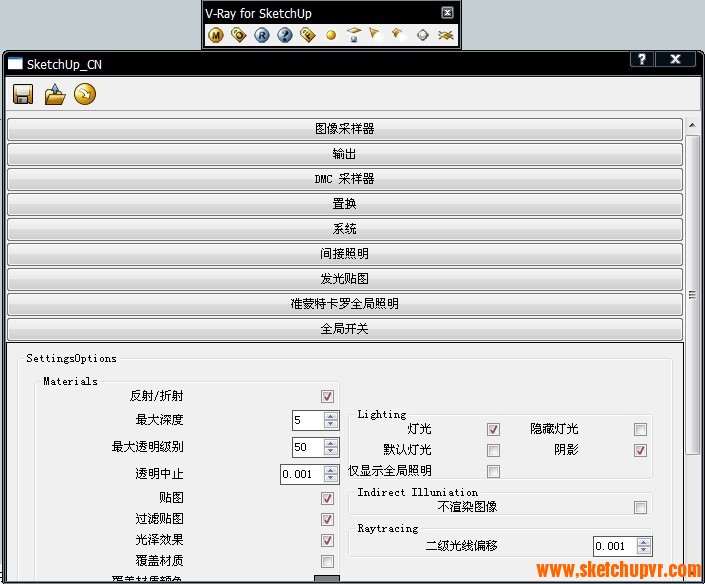
Task: Click the restore defaults arrow icon
Action: pyautogui.click(x=85, y=94)
